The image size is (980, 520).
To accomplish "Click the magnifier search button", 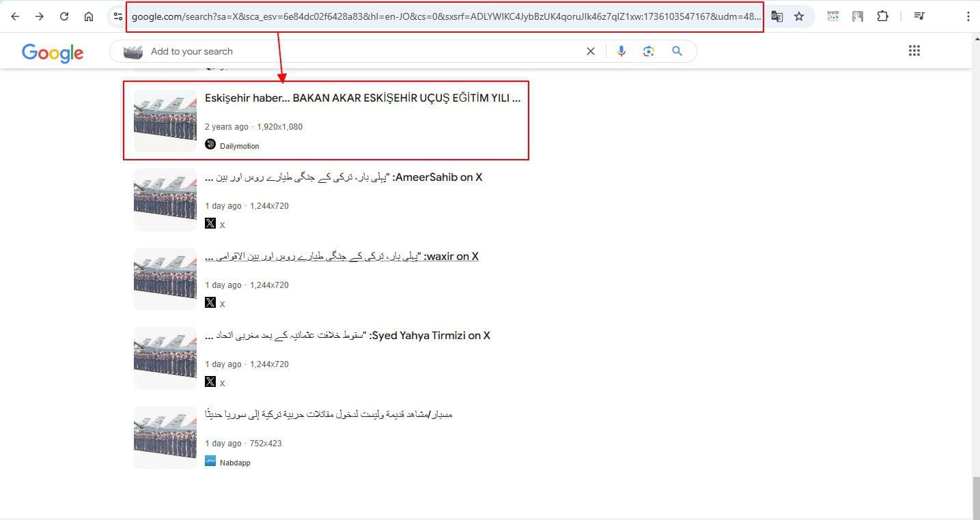I will tap(677, 51).
